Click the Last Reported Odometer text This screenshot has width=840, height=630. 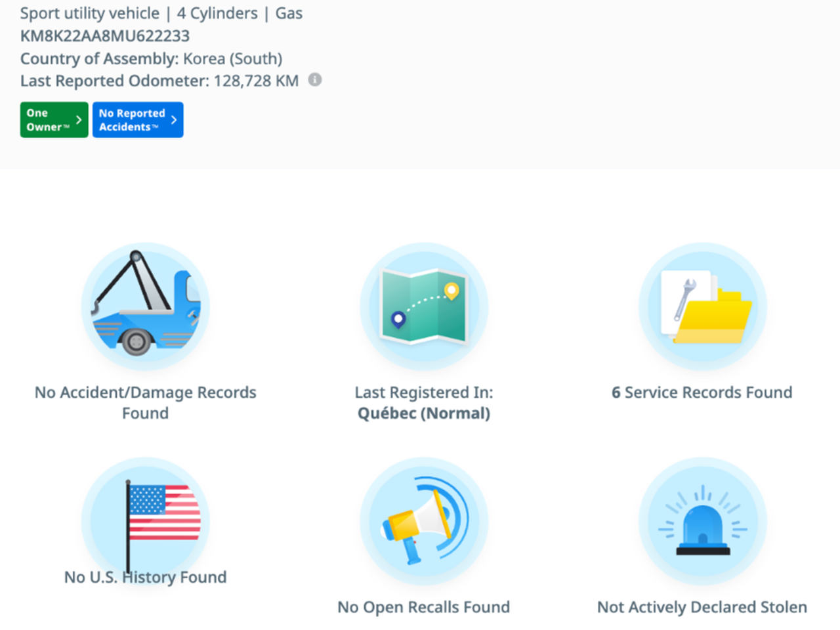159,81
